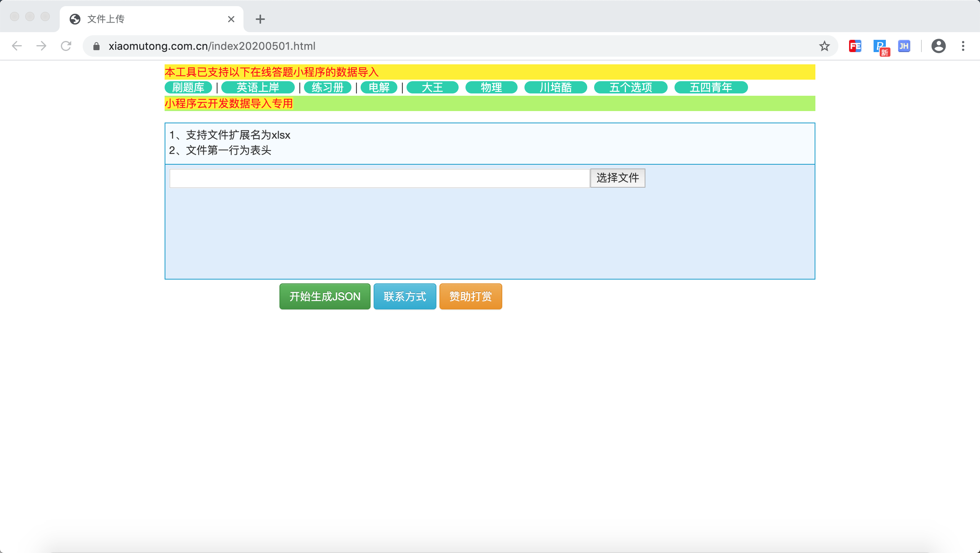Viewport: 980px width, 553px height.
Task: Click the file path input field
Action: point(379,178)
